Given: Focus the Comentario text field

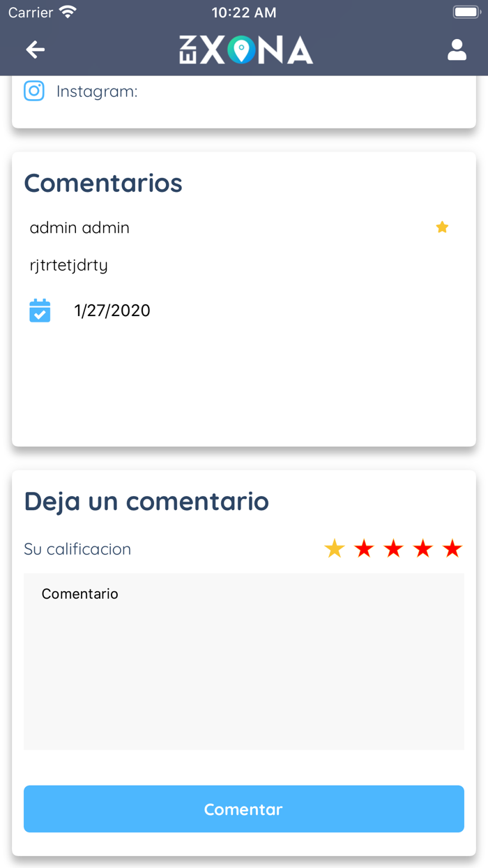Looking at the screenshot, I should tap(244, 661).
